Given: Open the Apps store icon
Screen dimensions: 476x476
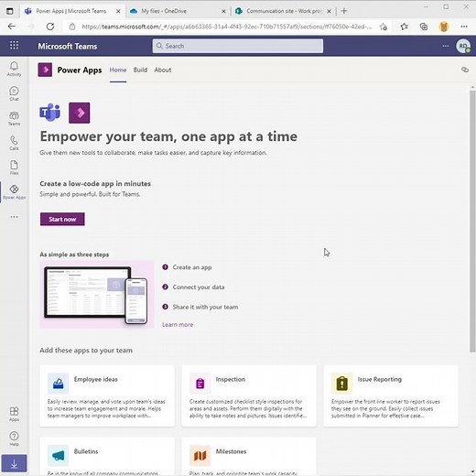Looking at the screenshot, I should coord(14,414).
